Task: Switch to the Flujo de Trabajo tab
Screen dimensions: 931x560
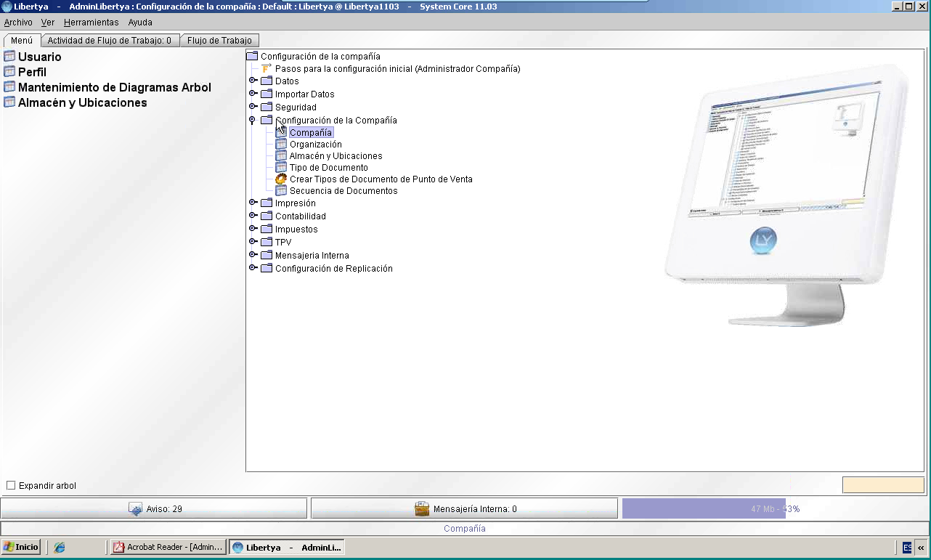Action: click(219, 41)
